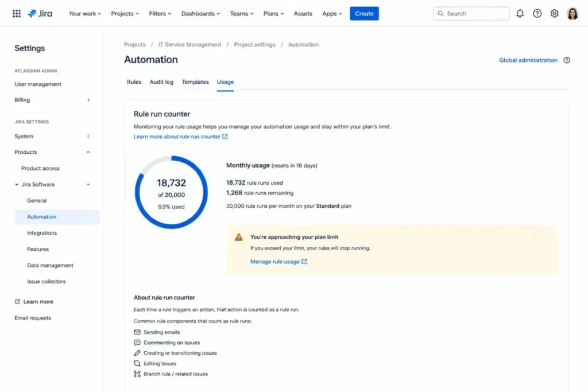
Task: Click the Create button
Action: 364,14
